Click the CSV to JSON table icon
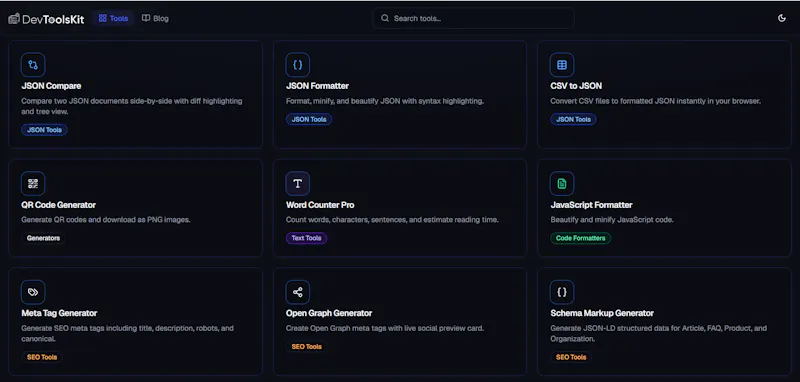The width and height of the screenshot is (800, 382). pyautogui.click(x=562, y=65)
